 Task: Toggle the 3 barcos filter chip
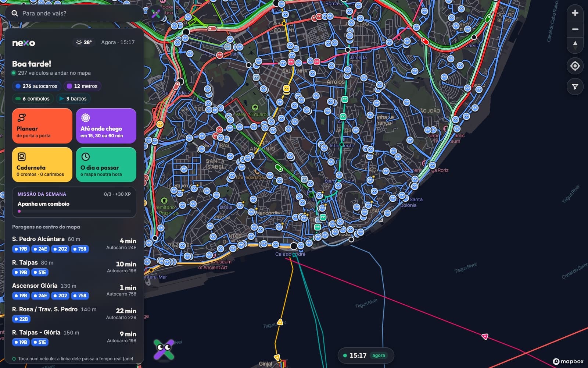pos(73,99)
